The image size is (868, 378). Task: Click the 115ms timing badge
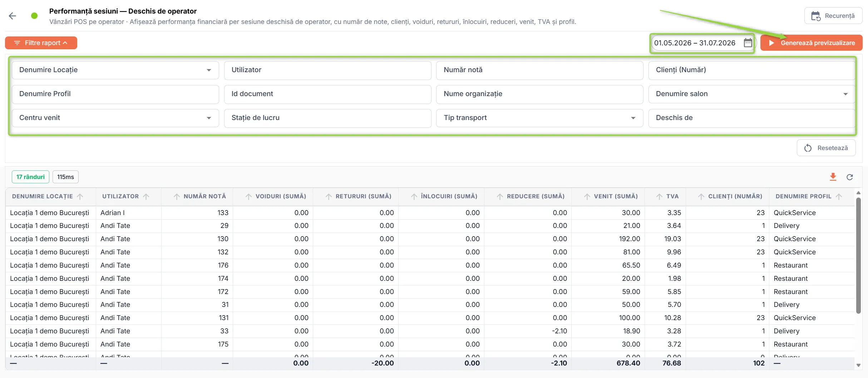(x=65, y=177)
